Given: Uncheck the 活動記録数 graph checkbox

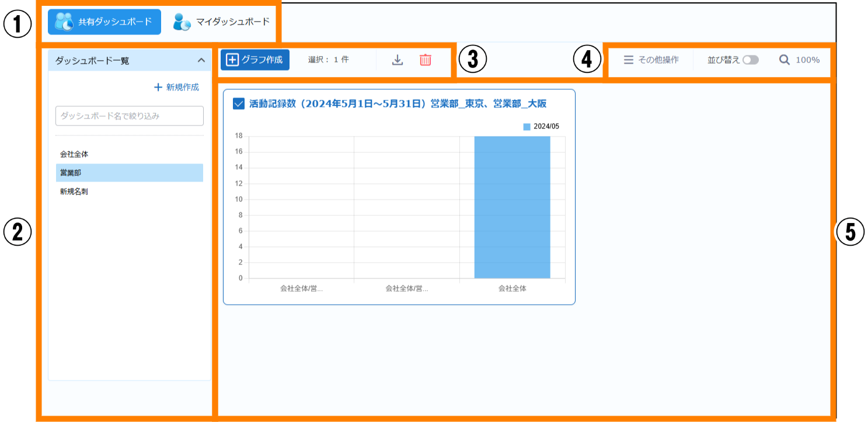Looking at the screenshot, I should 238,104.
